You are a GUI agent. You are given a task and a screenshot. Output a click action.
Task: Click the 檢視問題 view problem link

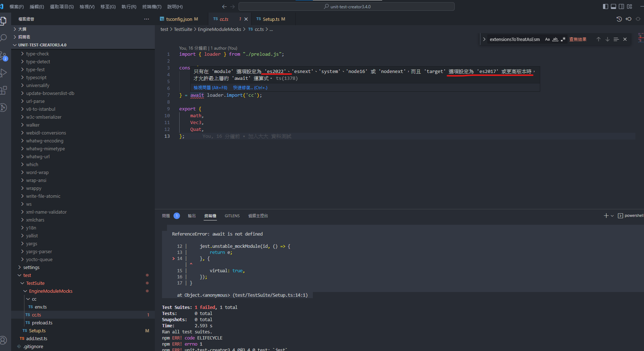(x=210, y=88)
